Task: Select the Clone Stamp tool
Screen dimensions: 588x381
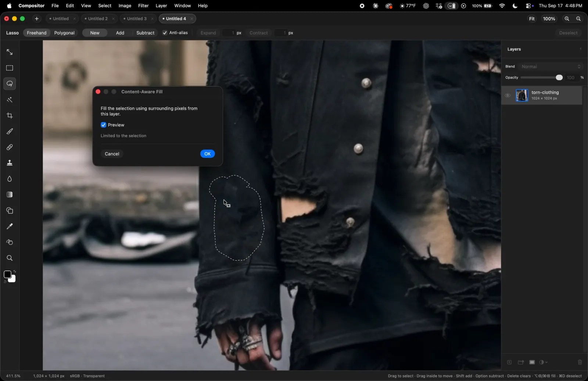Action: (10, 163)
